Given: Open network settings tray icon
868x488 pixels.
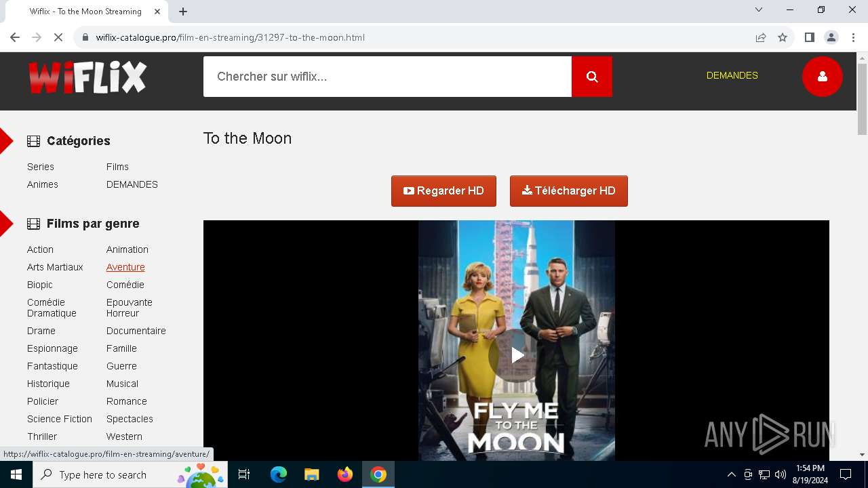Looking at the screenshot, I should pyautogui.click(x=764, y=474).
